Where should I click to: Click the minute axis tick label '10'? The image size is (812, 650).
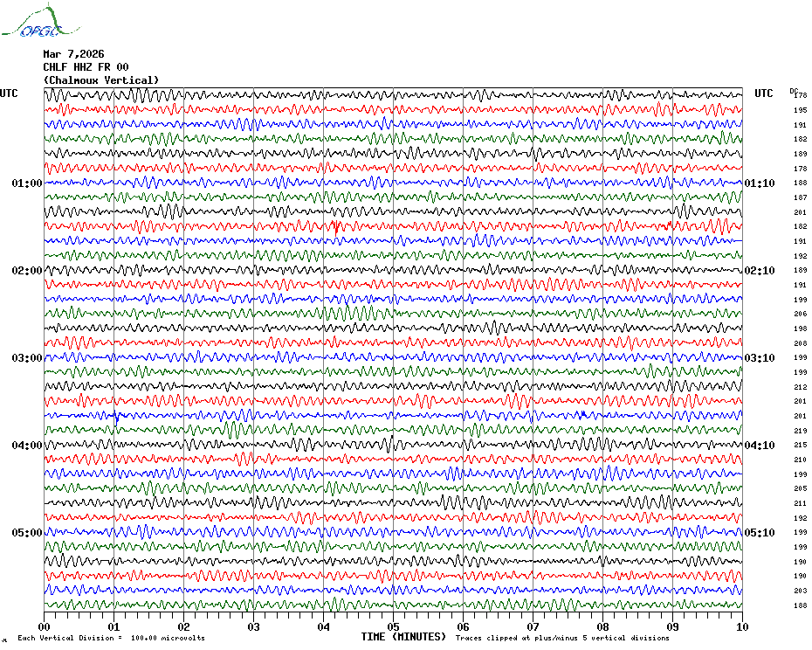pos(742,626)
